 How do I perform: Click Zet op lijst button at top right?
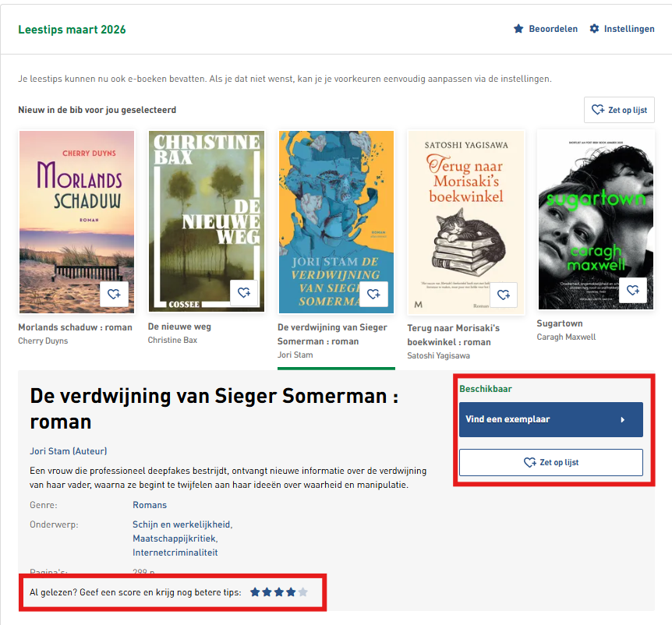click(619, 110)
